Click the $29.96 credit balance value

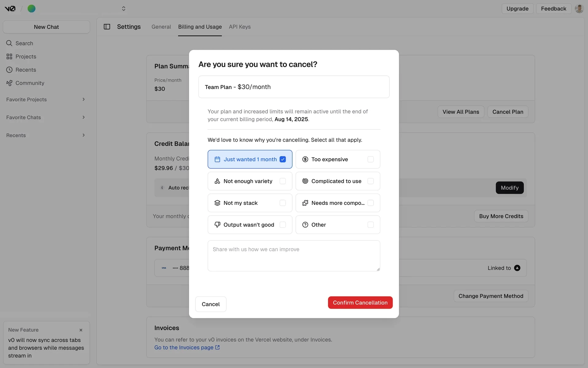pos(164,168)
